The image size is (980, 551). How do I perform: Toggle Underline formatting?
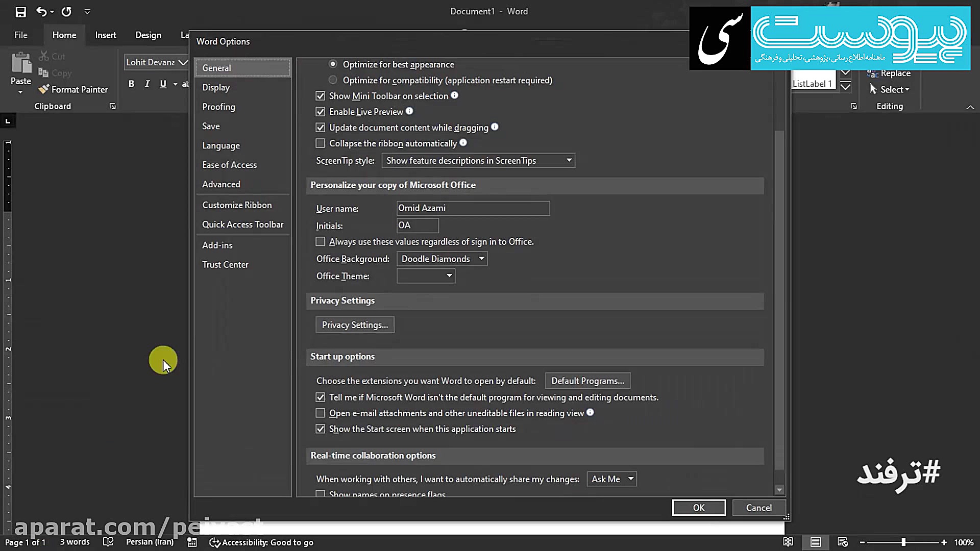click(163, 84)
